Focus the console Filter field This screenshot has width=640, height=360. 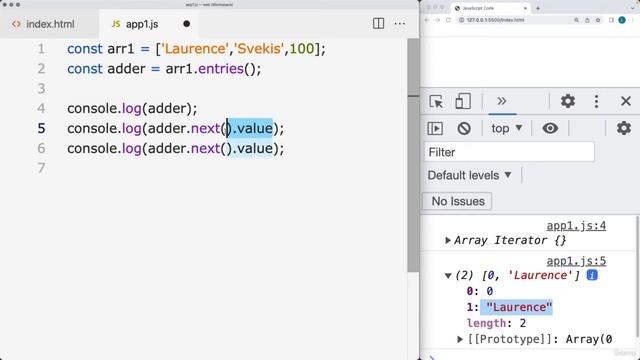tap(509, 152)
